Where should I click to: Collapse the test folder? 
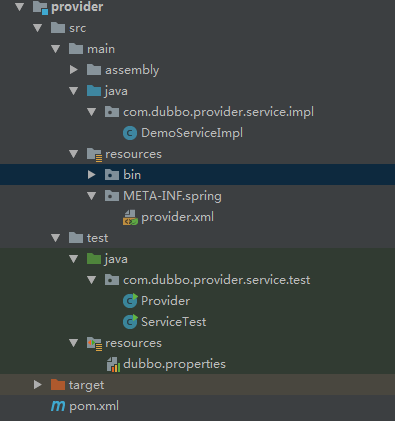tap(55, 238)
